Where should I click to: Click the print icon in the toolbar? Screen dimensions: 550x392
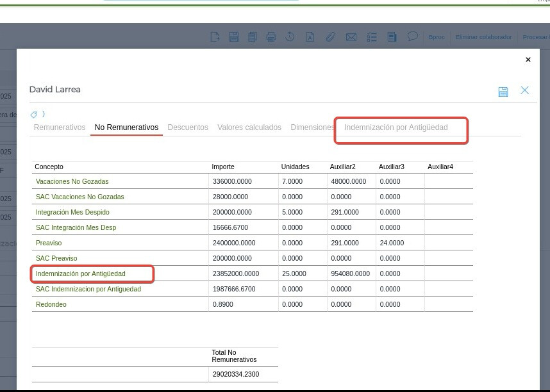[271, 37]
